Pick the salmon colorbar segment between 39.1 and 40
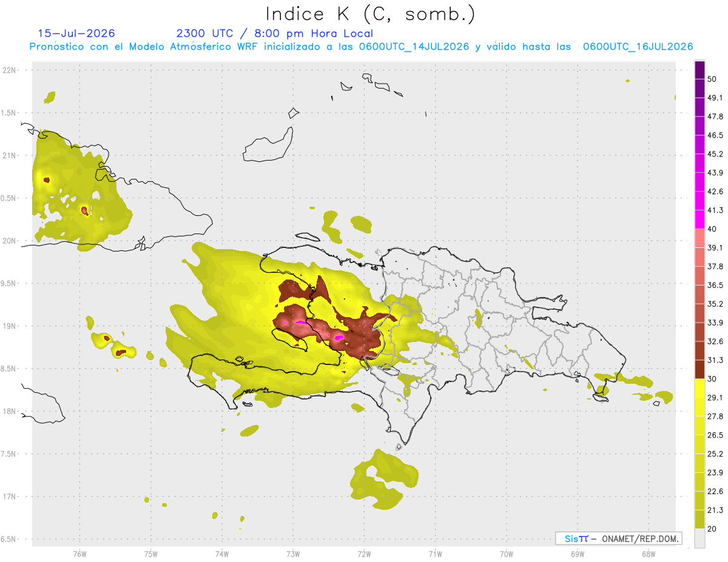This screenshot has width=728, height=562. pos(699,238)
